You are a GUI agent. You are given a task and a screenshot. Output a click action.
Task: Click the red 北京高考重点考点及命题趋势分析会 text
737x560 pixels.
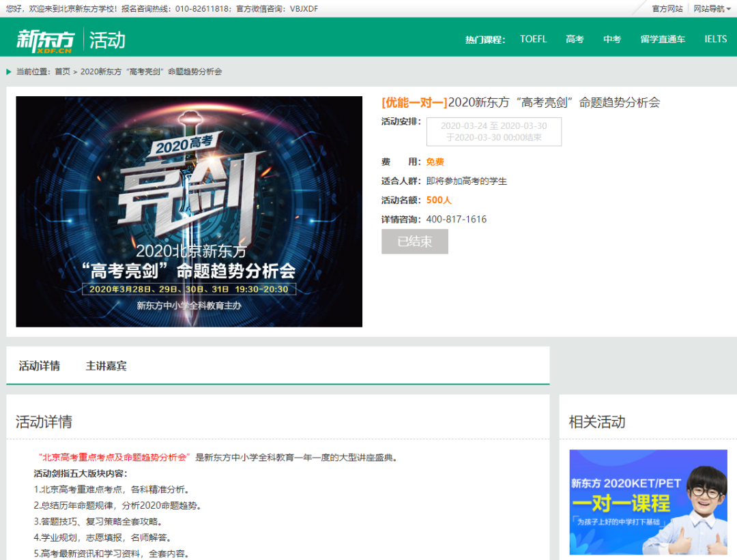(114, 457)
